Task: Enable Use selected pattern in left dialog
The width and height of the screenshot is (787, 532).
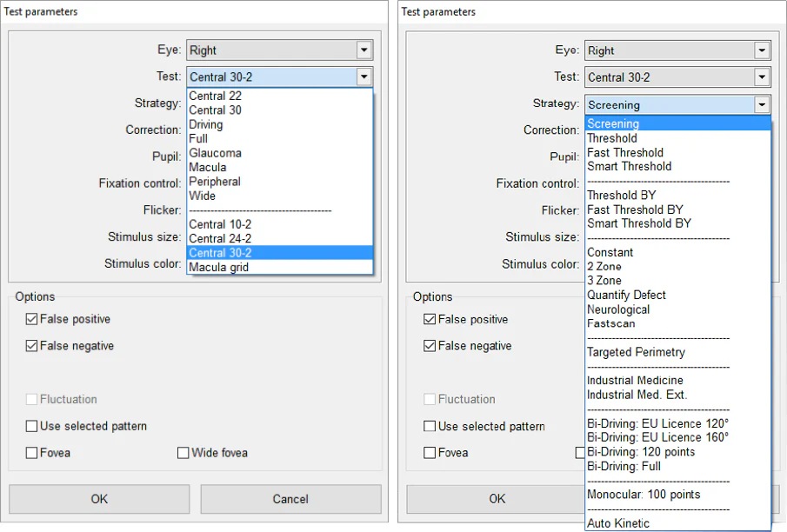Action: coord(31,426)
